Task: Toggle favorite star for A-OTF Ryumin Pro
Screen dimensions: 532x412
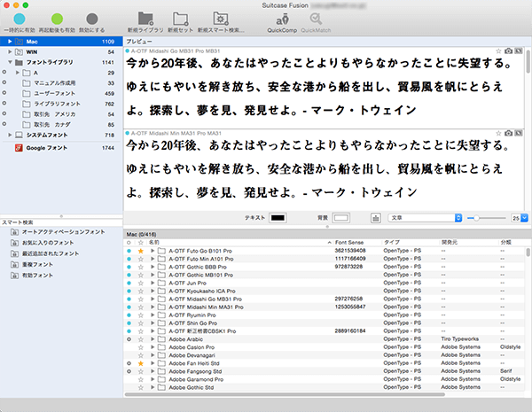Action: [140, 315]
